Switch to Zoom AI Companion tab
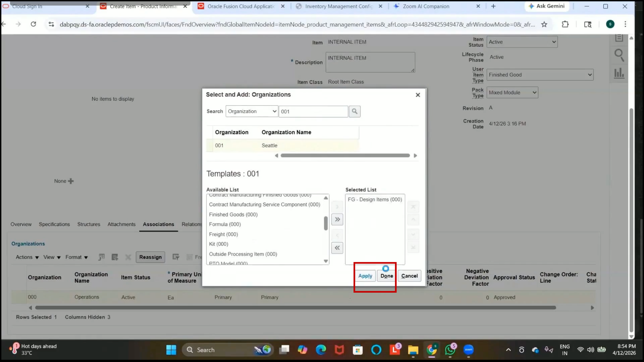This screenshot has width=644, height=362. tap(436, 6)
